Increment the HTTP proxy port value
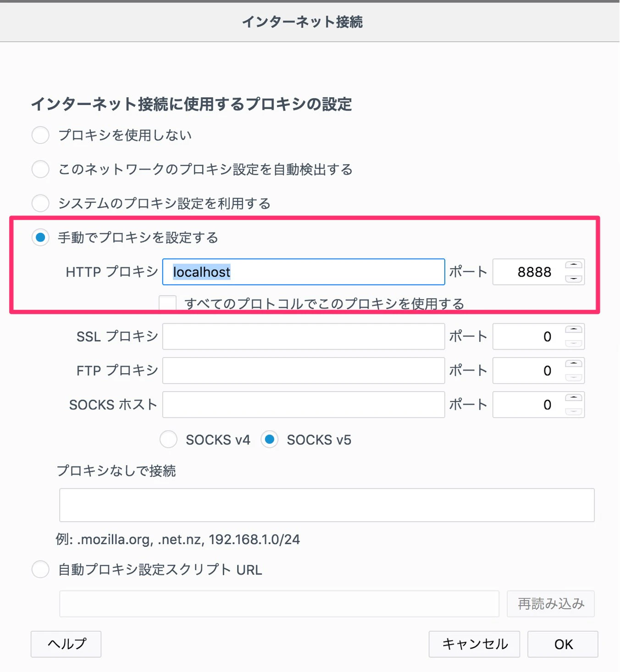Screen dimensions: 620x672 574,265
